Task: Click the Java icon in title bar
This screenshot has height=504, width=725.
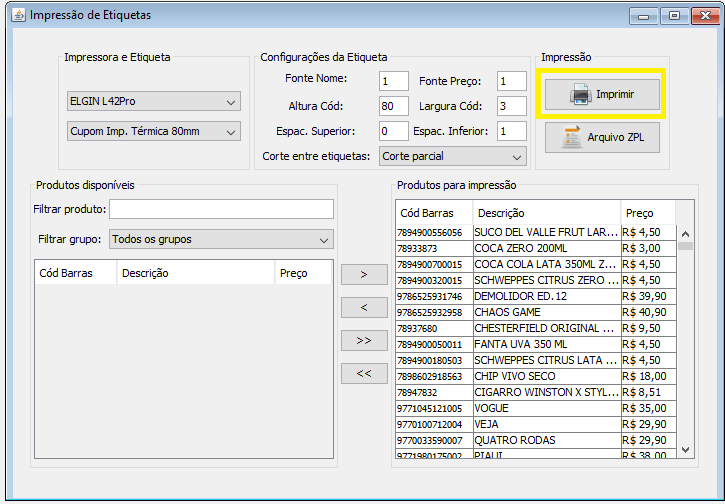Action: coord(18,15)
